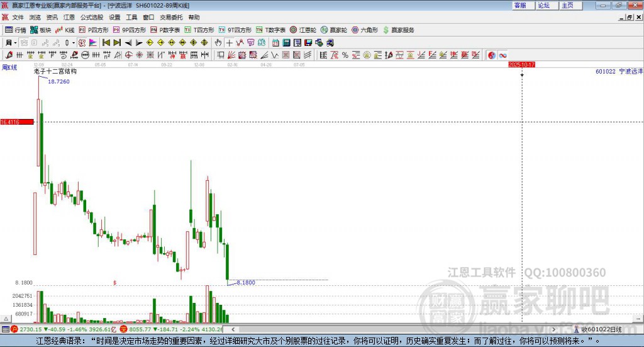Viewport: 644px width, 347px height.
Task: Open the P数字表 tool
Action: (x=165, y=30)
